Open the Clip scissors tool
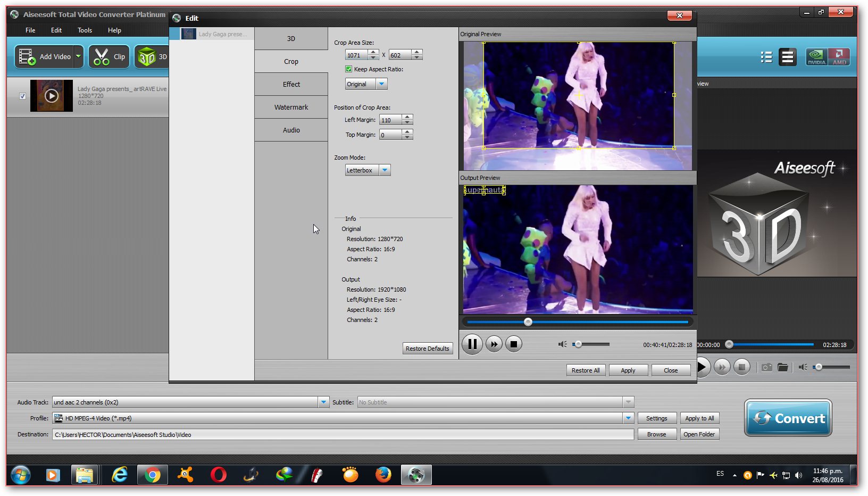Viewport: 868px width, 496px height. pos(109,56)
